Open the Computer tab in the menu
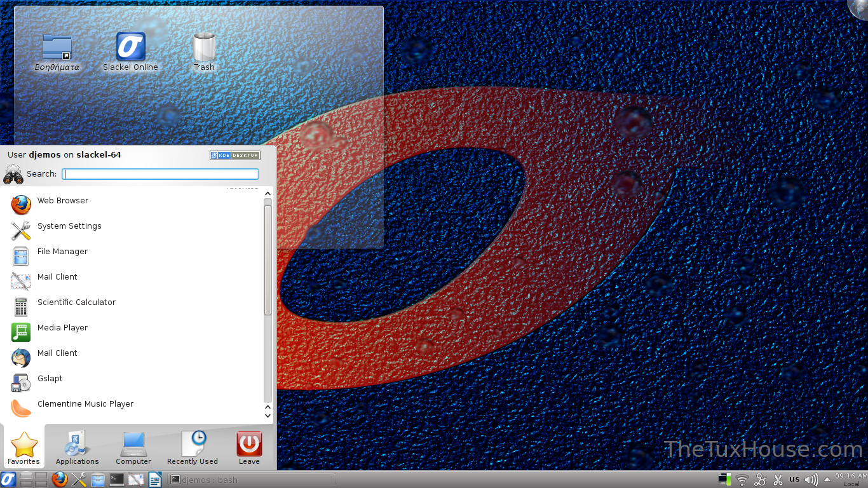This screenshot has width=868, height=488. pyautogui.click(x=133, y=449)
